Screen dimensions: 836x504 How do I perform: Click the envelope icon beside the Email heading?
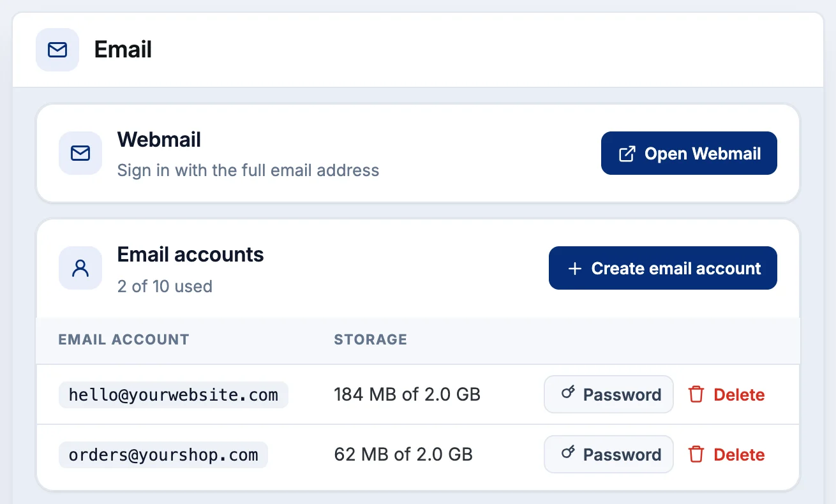point(57,50)
